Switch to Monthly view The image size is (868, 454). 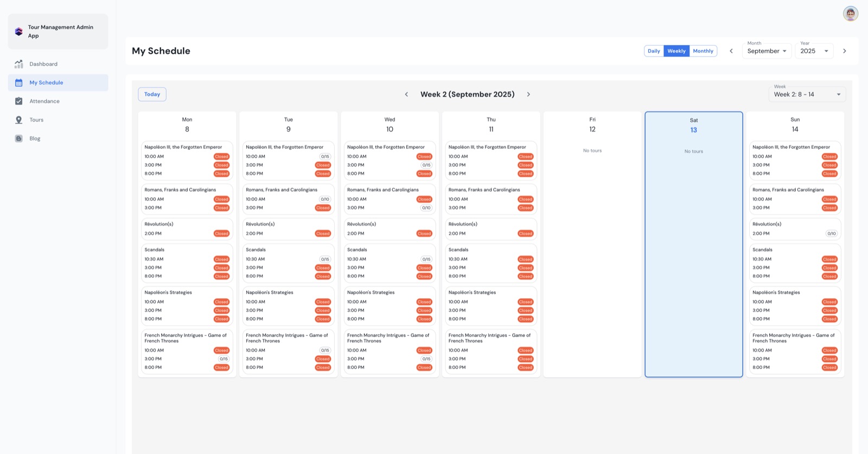[703, 51]
